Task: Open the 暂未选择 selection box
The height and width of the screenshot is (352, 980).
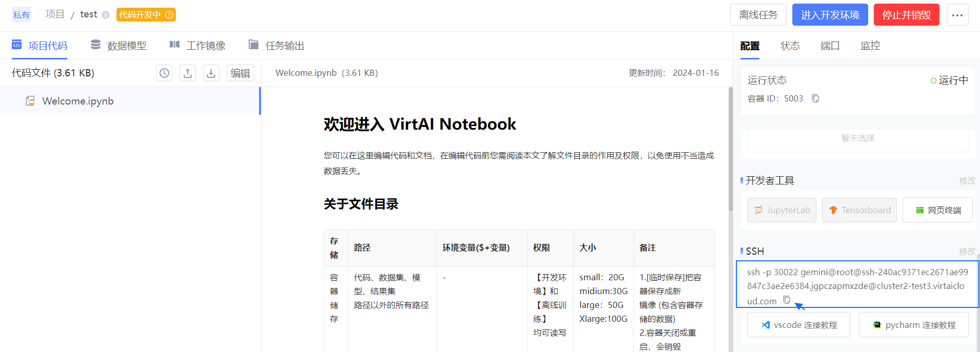Action: tap(857, 138)
